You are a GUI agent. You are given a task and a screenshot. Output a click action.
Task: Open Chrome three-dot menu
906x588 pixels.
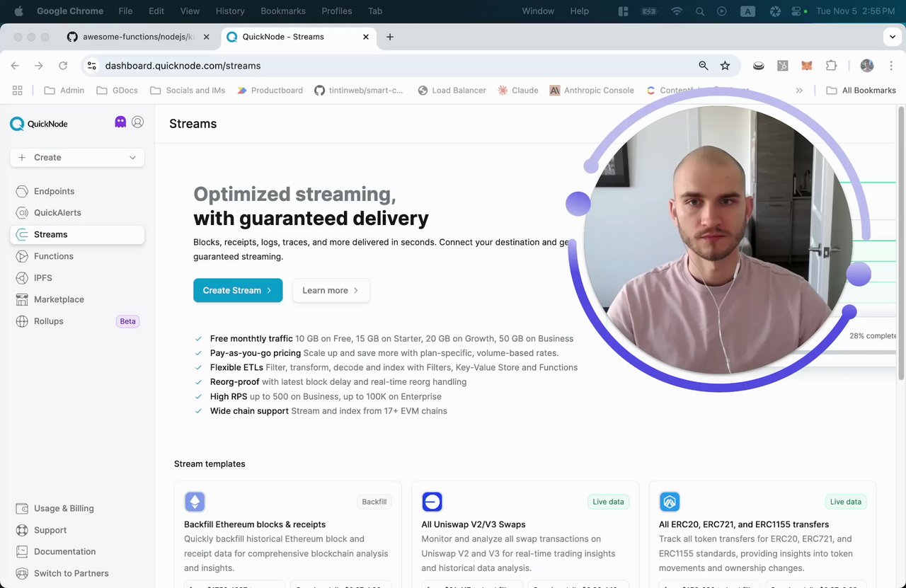pyautogui.click(x=890, y=65)
